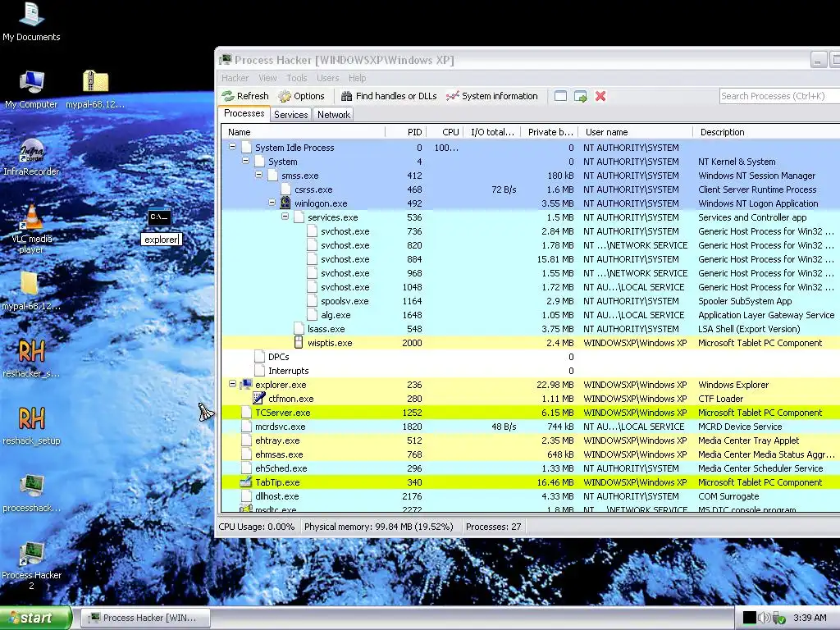Select the ehmsas.exe process row
The height and width of the screenshot is (630, 840).
(x=531, y=454)
